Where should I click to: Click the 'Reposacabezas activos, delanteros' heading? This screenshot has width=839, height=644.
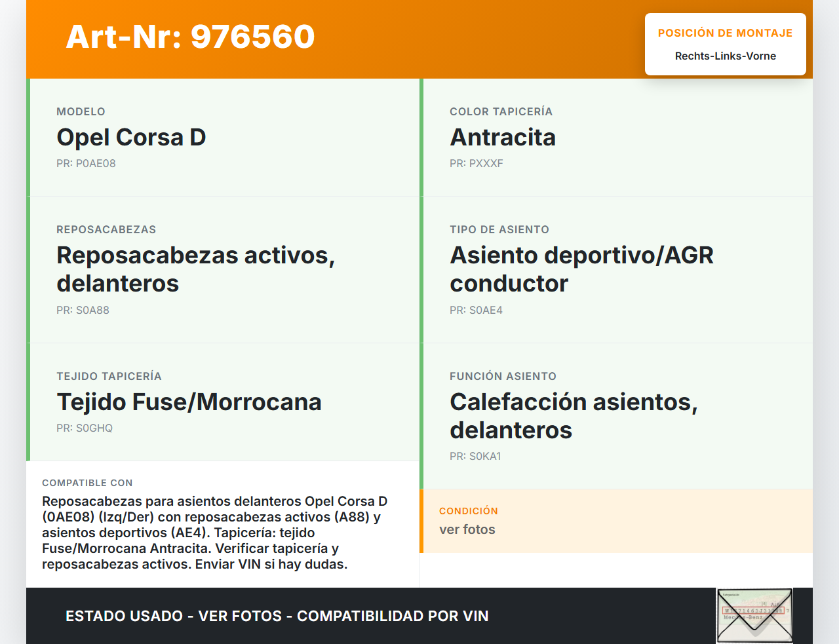tap(195, 269)
